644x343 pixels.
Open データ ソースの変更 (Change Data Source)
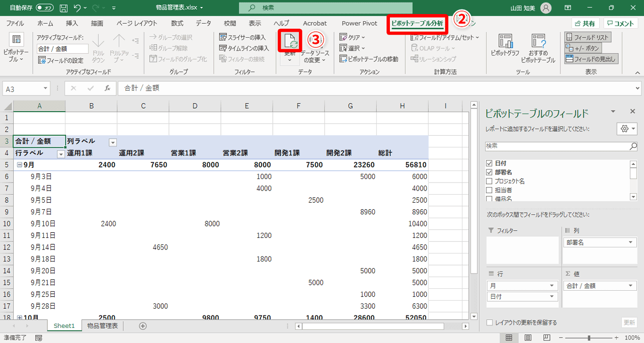pos(314,56)
